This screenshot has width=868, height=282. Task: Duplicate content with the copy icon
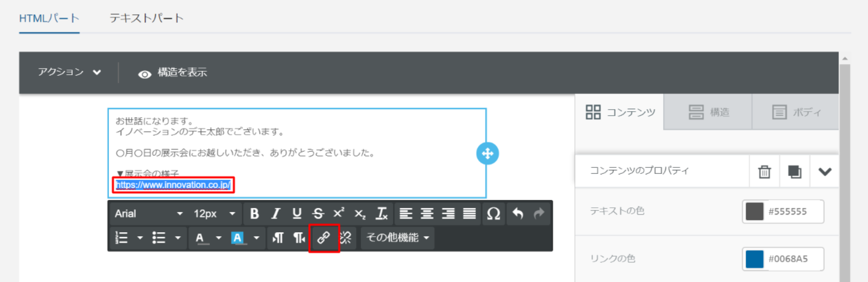[795, 171]
